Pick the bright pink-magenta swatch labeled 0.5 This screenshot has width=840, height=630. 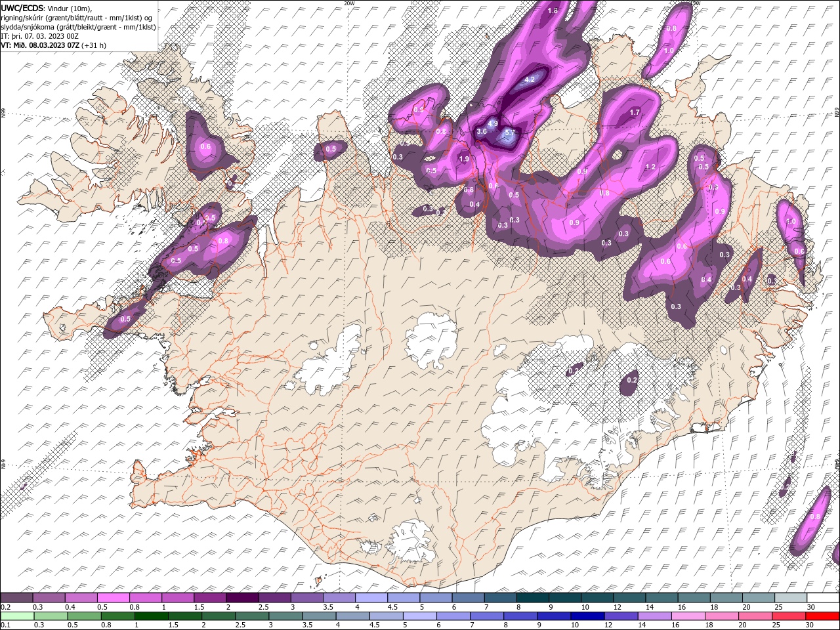(113, 598)
